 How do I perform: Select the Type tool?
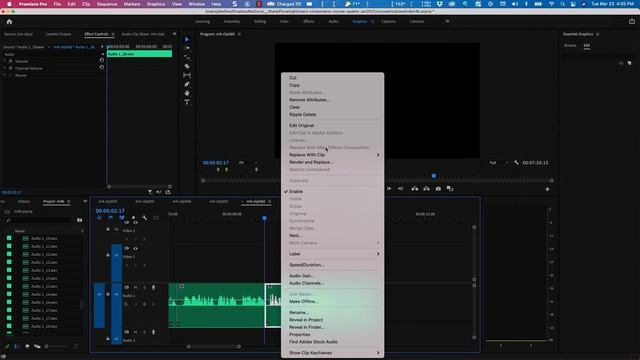coord(187,102)
